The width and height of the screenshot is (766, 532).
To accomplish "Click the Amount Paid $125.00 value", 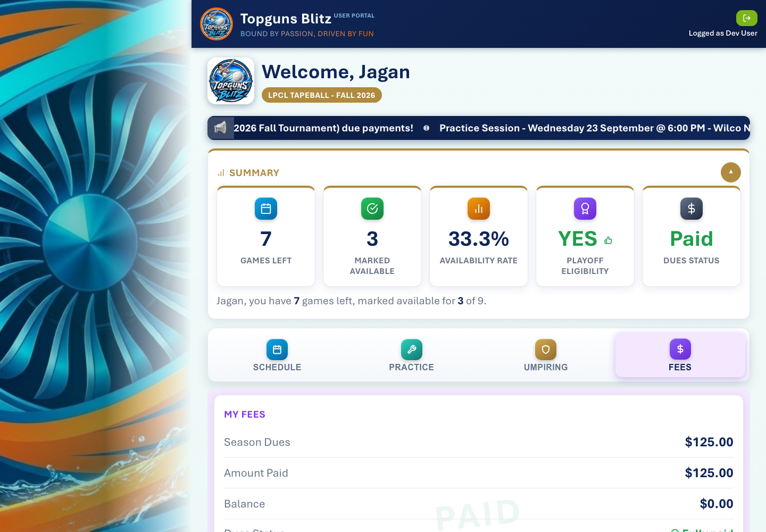I will [x=709, y=473].
